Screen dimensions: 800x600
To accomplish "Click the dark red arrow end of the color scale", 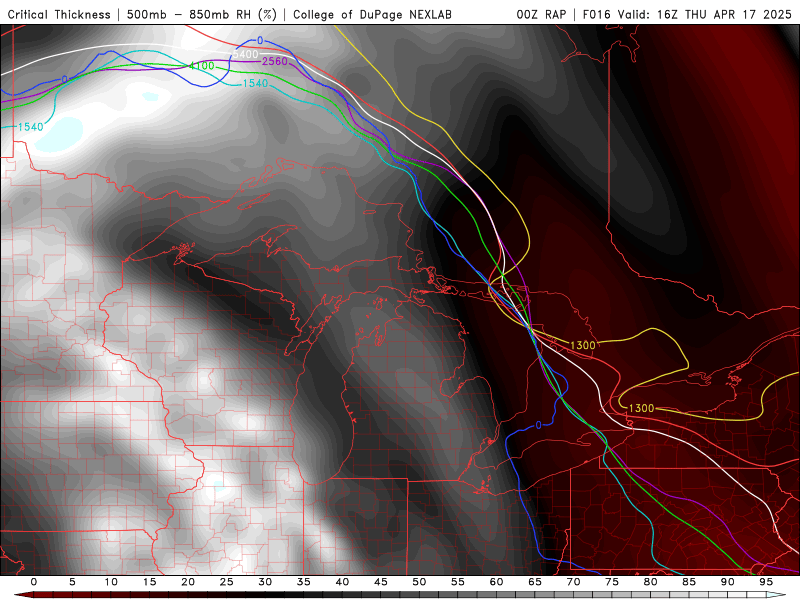I will tap(23, 595).
